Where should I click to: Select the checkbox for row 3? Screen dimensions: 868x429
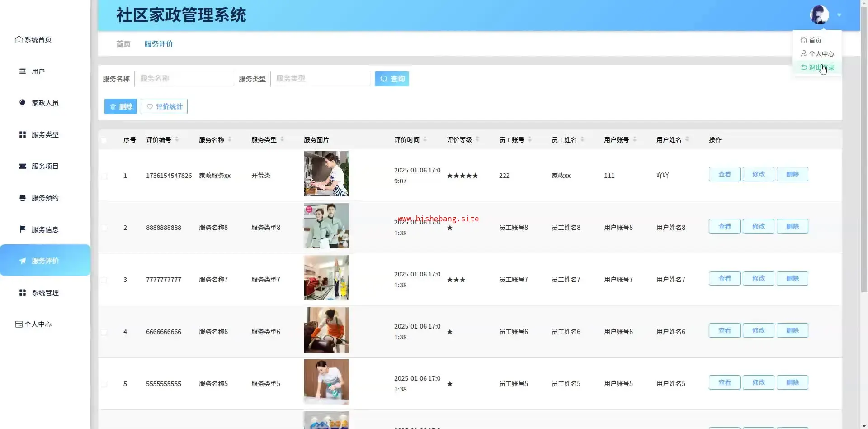(x=104, y=280)
